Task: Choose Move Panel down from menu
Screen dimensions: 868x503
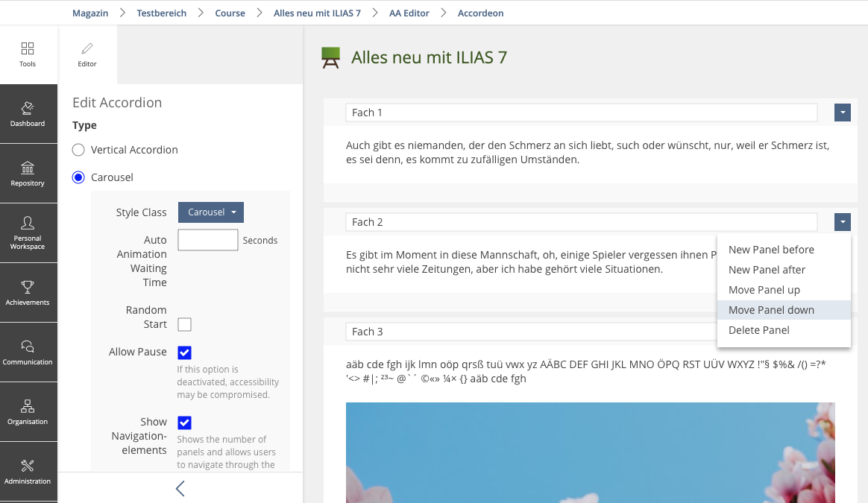Action: 771,310
